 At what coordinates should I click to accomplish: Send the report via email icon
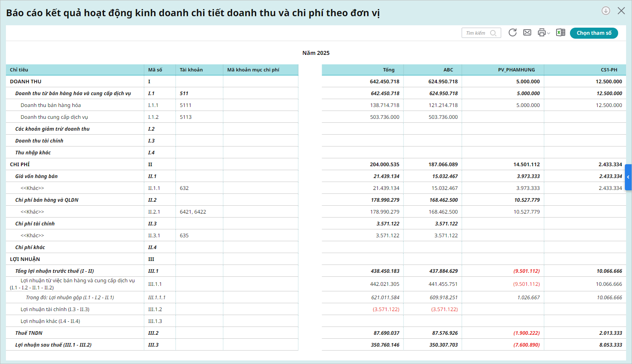tap(527, 33)
